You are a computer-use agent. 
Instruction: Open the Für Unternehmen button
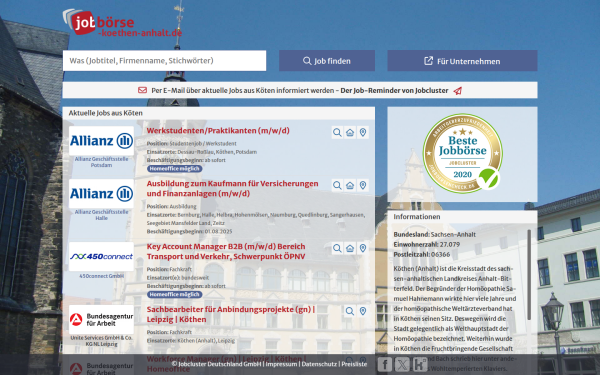(x=462, y=61)
